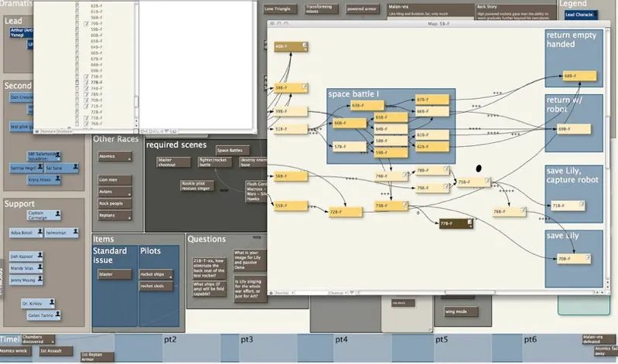
Task: Open the text icon on note 40B-F
Action: point(305,46)
